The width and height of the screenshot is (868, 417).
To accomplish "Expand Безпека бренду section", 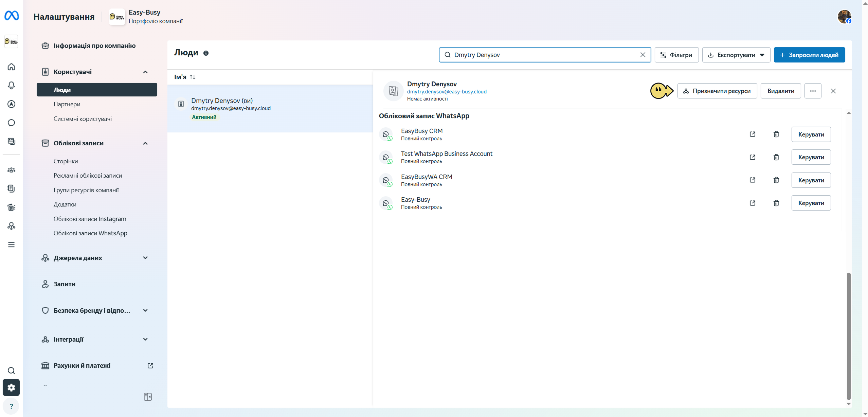I will (145, 310).
